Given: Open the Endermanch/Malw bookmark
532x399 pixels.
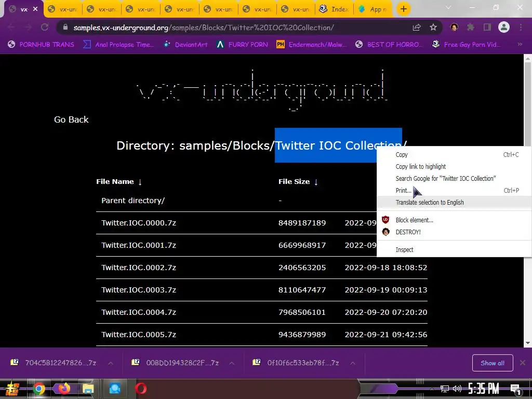Looking at the screenshot, I should (x=312, y=45).
